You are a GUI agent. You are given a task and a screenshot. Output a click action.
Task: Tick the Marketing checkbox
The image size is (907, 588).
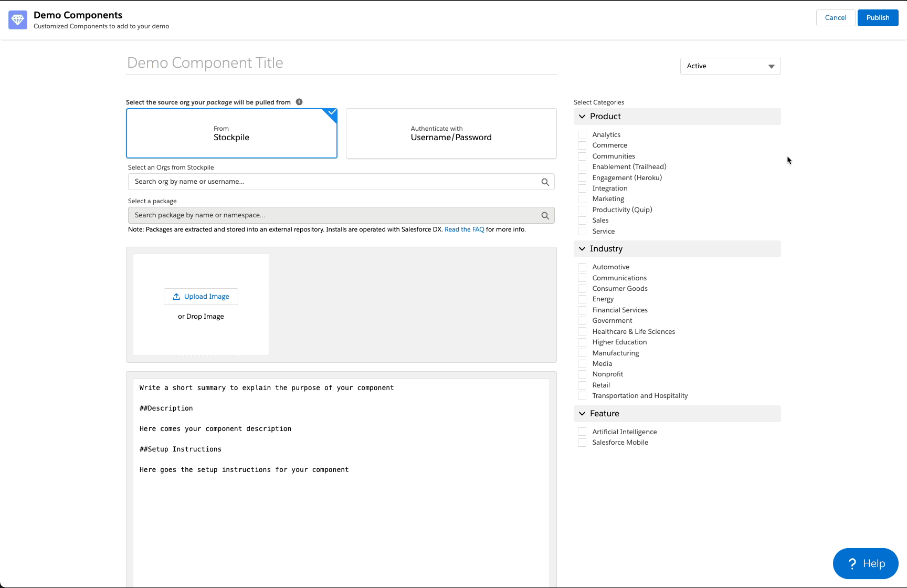(582, 199)
